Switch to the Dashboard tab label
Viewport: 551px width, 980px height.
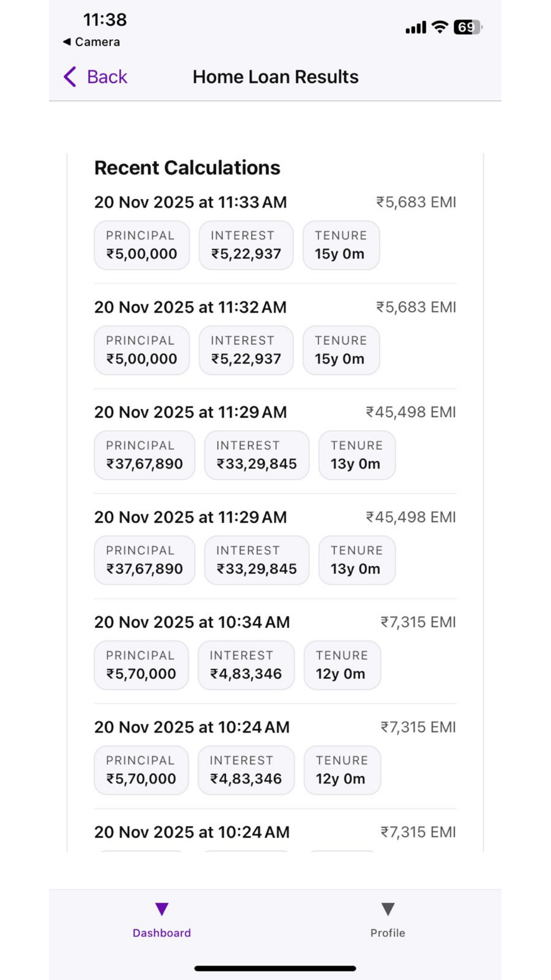point(162,933)
